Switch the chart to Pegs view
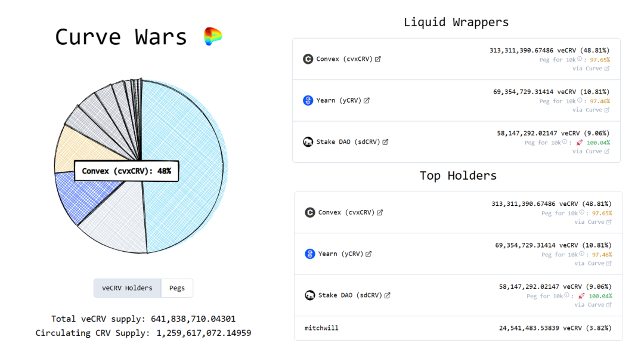644x355 pixels. [177, 288]
